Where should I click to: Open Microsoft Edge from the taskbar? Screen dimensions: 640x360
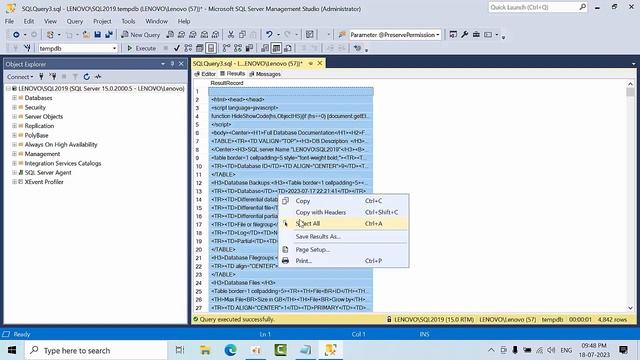231,350
